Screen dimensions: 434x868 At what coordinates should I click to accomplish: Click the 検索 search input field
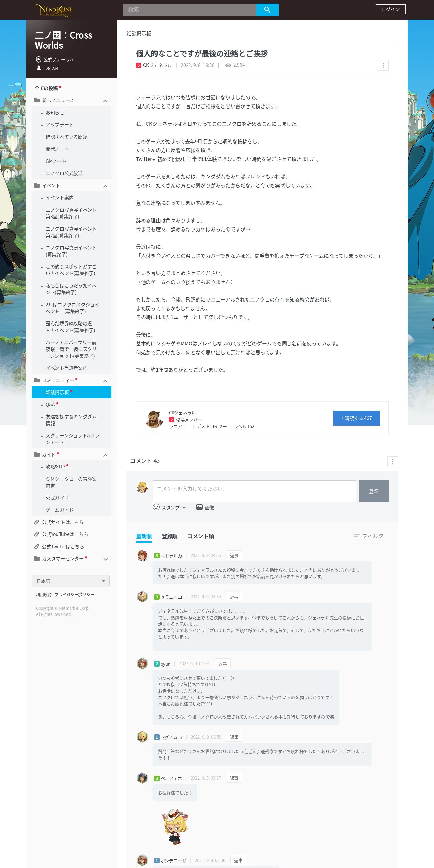(x=189, y=10)
